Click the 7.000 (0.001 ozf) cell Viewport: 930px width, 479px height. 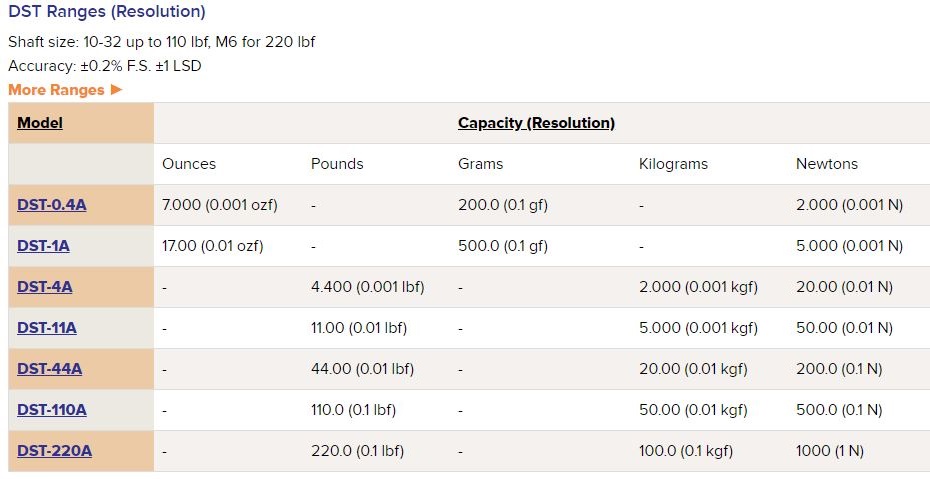(220, 205)
